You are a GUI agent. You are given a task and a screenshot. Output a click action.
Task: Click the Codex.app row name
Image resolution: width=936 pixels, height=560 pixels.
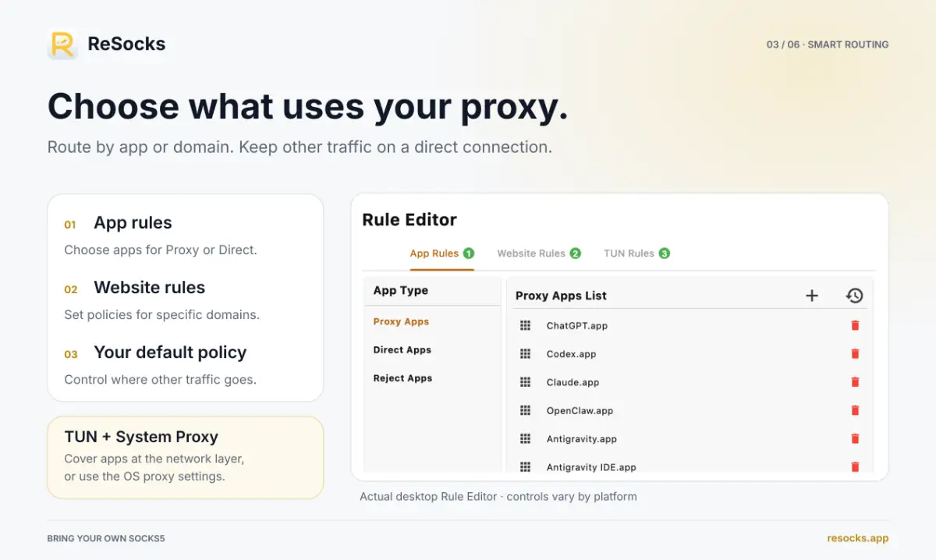[x=571, y=354]
